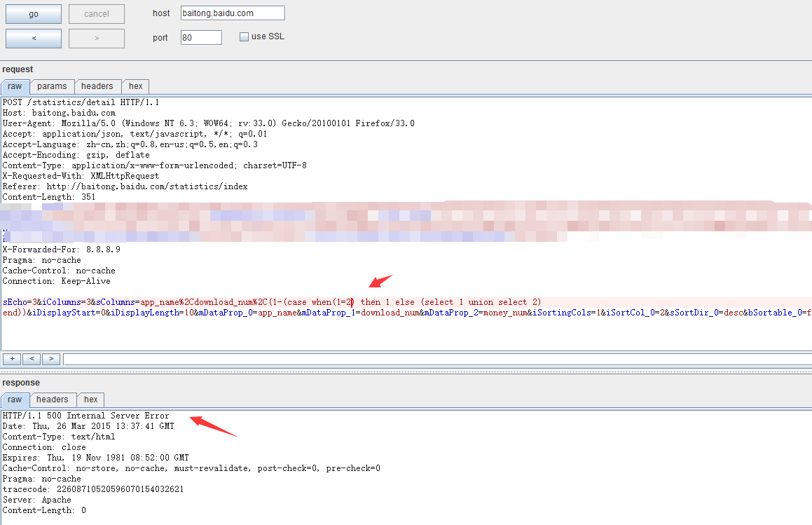Image resolution: width=812 pixels, height=525 pixels.
Task: Click the Connection: Keep-Alive line
Action: tap(57, 281)
